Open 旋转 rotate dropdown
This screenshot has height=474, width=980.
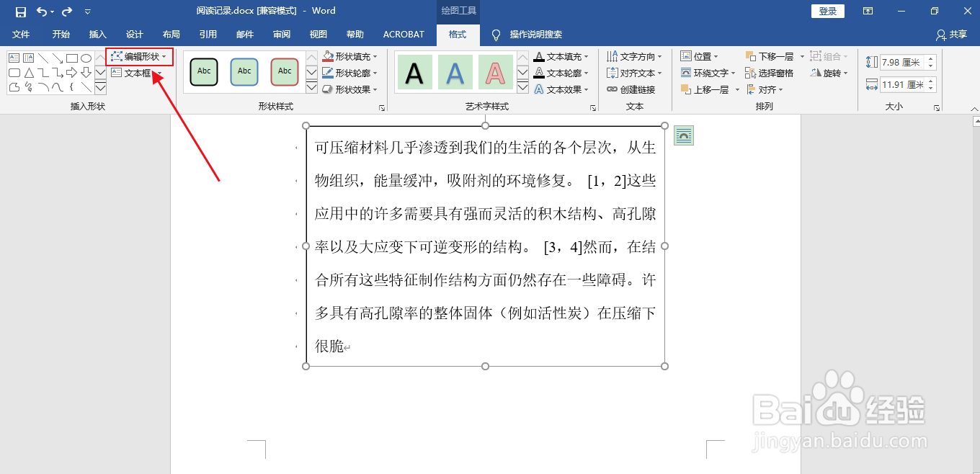point(829,73)
